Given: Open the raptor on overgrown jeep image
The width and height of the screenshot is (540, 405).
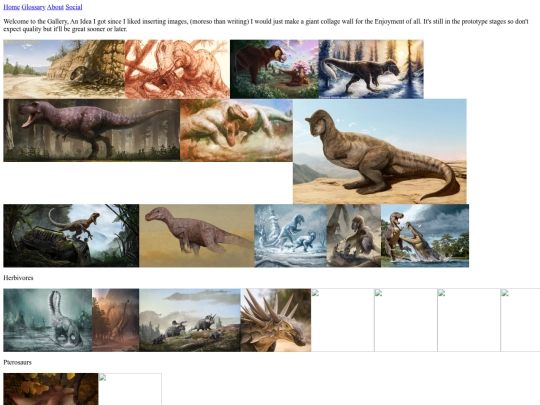Looking at the screenshot, I should tap(71, 236).
